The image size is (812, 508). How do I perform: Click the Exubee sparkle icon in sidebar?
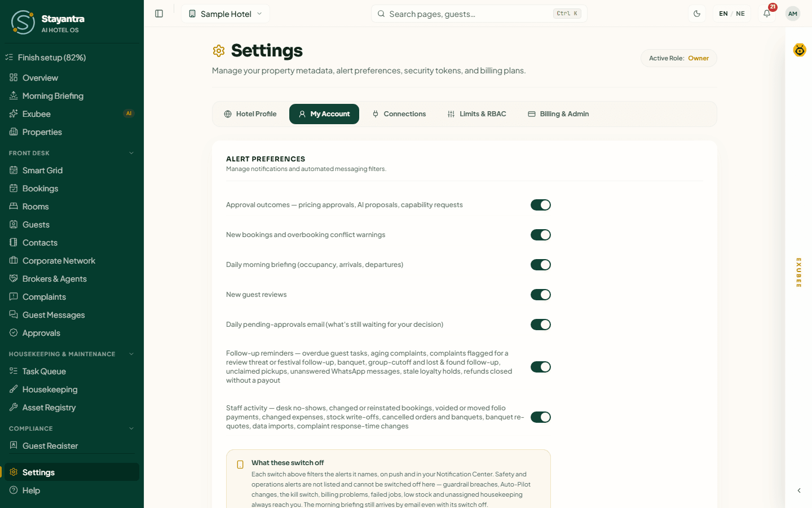pos(14,113)
